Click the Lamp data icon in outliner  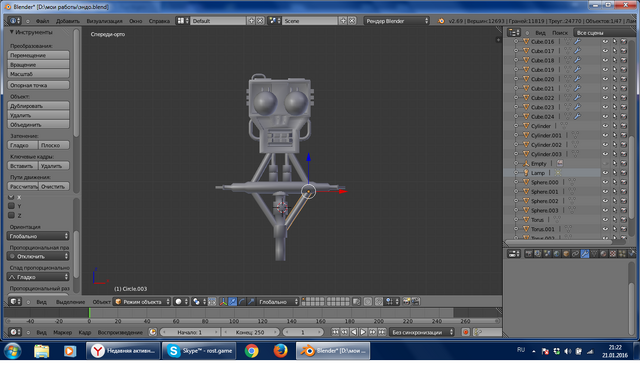click(558, 173)
